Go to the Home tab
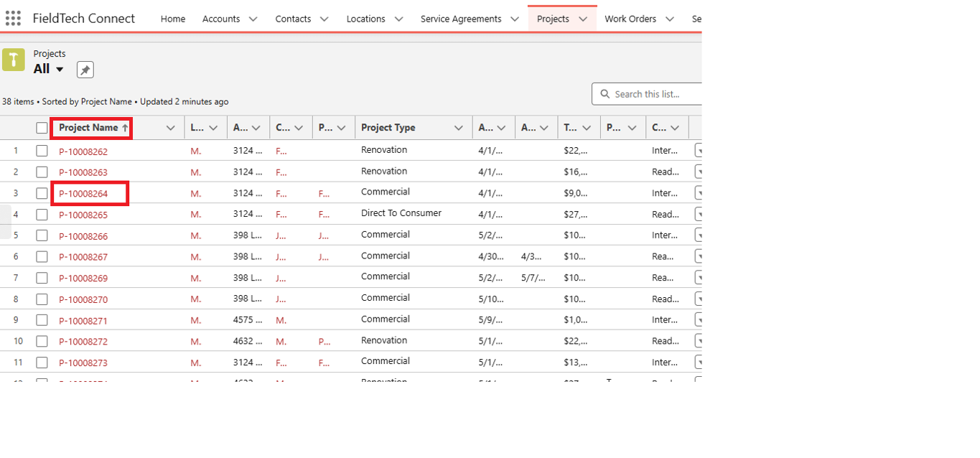 click(x=173, y=19)
